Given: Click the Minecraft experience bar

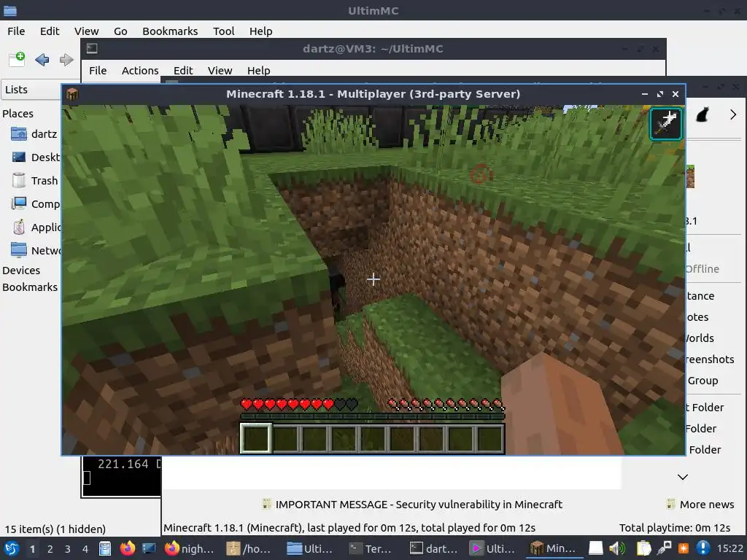Looking at the screenshot, I should (372, 416).
